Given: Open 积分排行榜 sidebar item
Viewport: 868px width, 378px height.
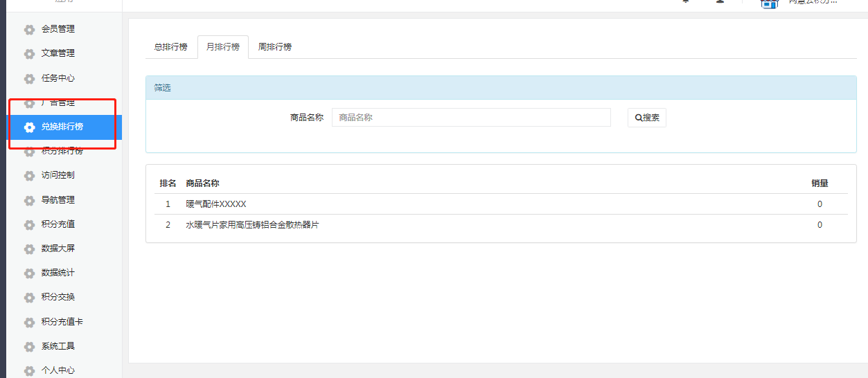Looking at the screenshot, I should coord(61,151).
